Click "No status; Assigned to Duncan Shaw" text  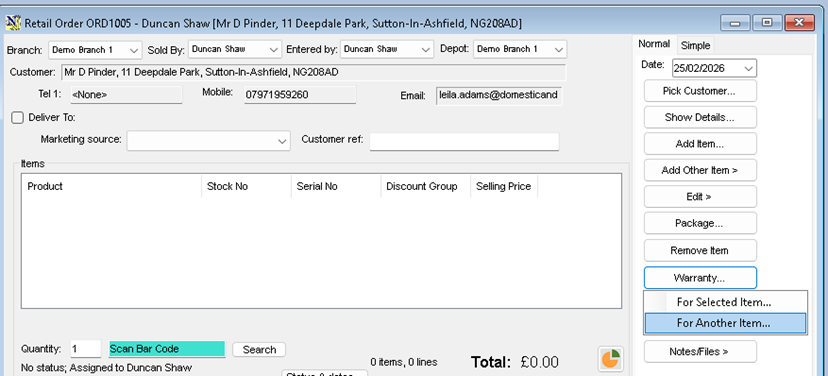coord(107,368)
